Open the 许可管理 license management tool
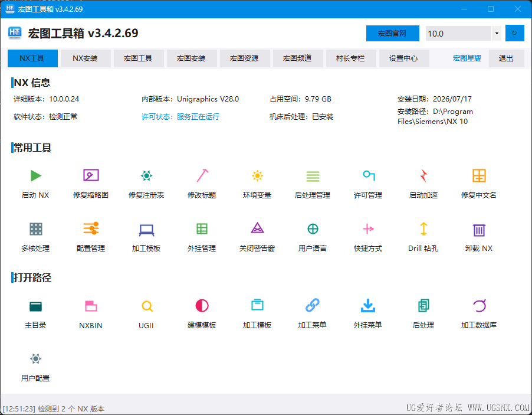 point(369,175)
